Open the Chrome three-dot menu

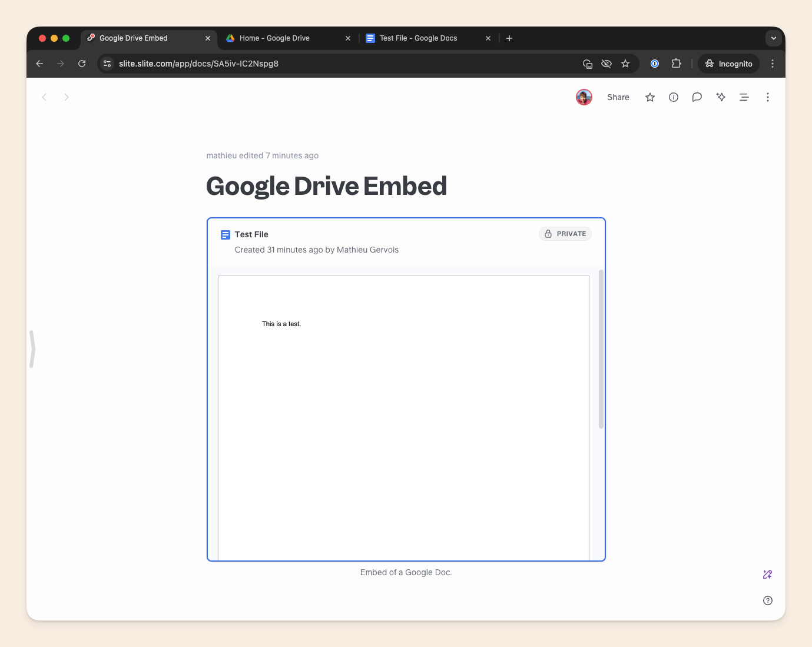click(773, 64)
